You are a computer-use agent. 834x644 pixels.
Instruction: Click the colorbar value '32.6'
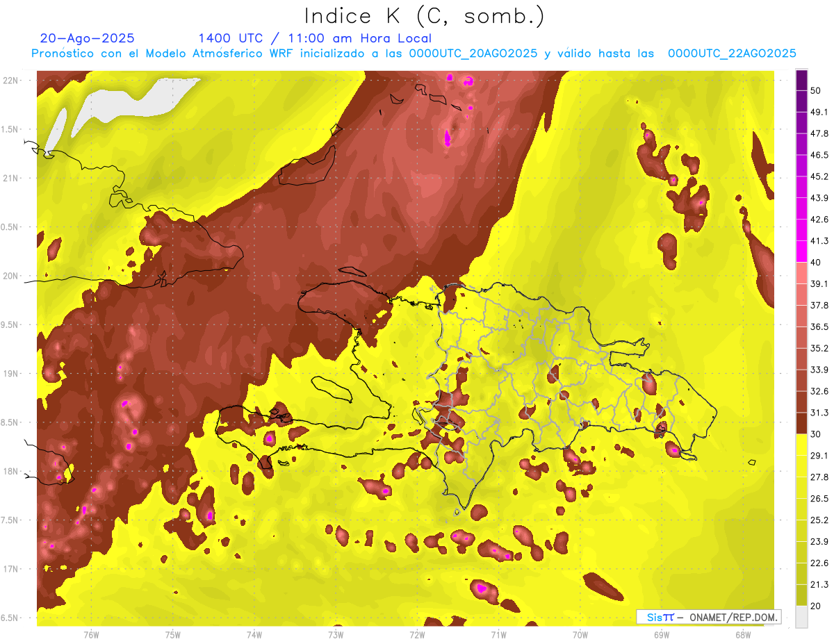819,391
